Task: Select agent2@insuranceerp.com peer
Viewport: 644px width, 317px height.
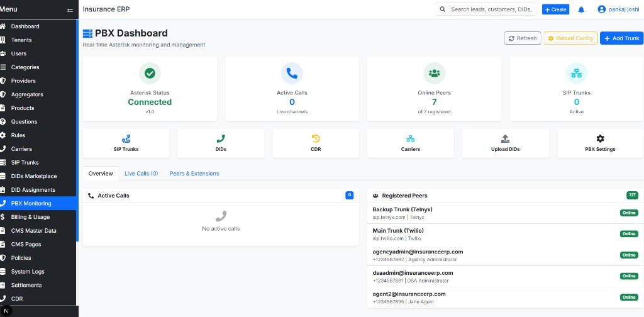Action: click(x=506, y=298)
